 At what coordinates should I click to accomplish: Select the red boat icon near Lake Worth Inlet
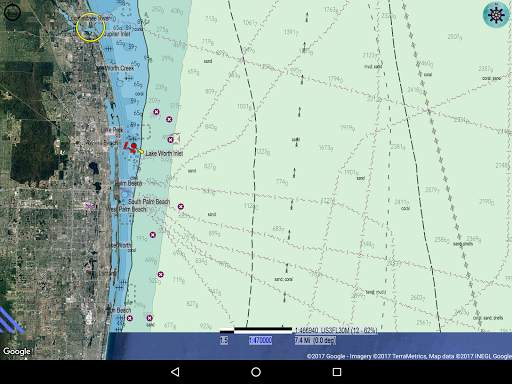click(131, 147)
